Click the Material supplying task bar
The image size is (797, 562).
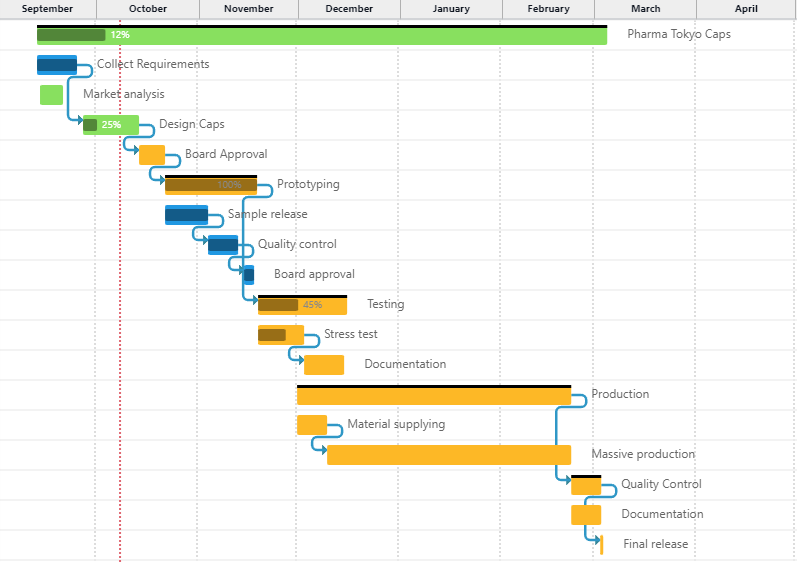coord(312,425)
